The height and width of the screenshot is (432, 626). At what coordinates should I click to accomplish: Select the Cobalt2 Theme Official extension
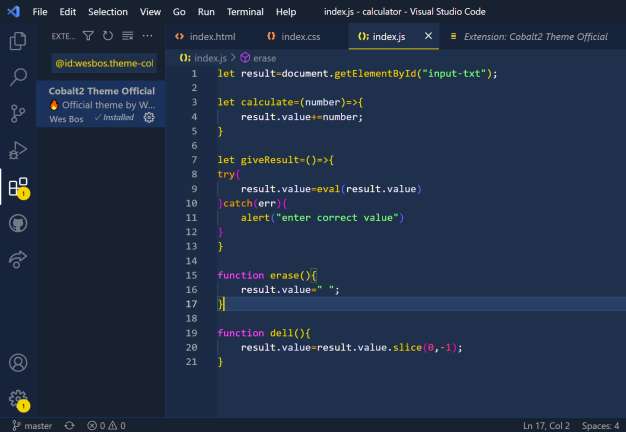pyautogui.click(x=101, y=104)
